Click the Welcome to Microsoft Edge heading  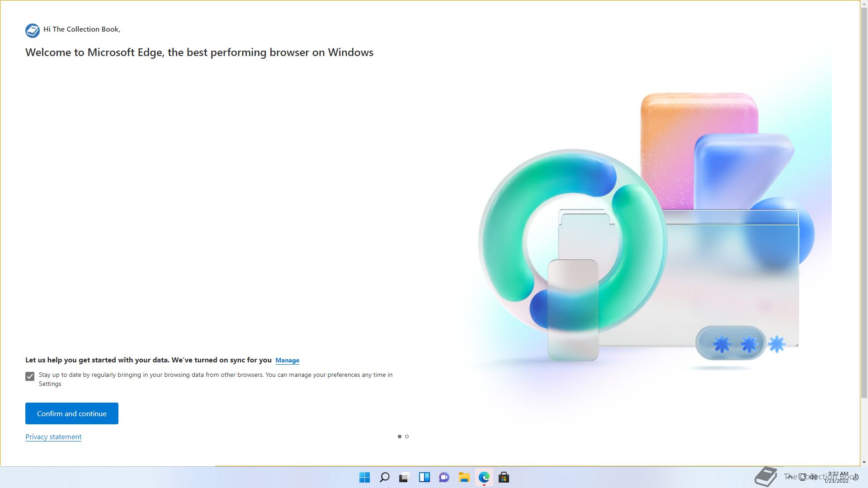pos(199,52)
